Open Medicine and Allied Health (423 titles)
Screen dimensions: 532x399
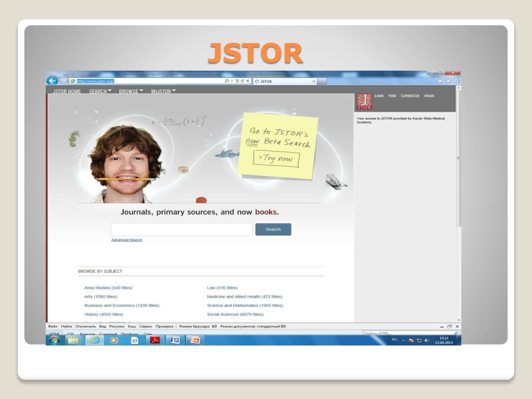(245, 297)
